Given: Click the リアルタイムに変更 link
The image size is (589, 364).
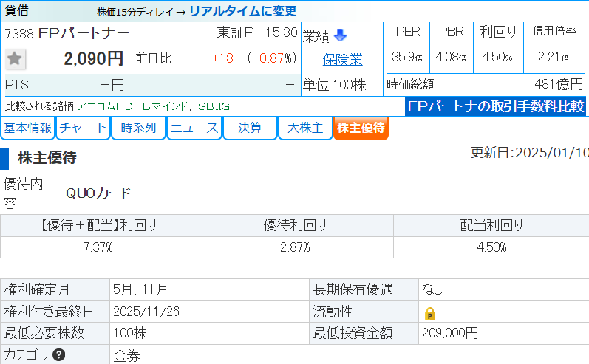Looking at the screenshot, I should 242,11.
